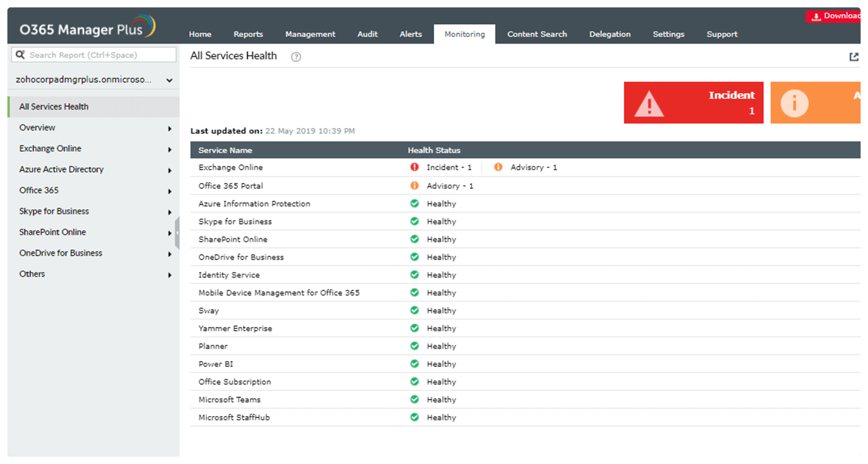Click Identity Service healthy checkmark icon

tap(415, 275)
